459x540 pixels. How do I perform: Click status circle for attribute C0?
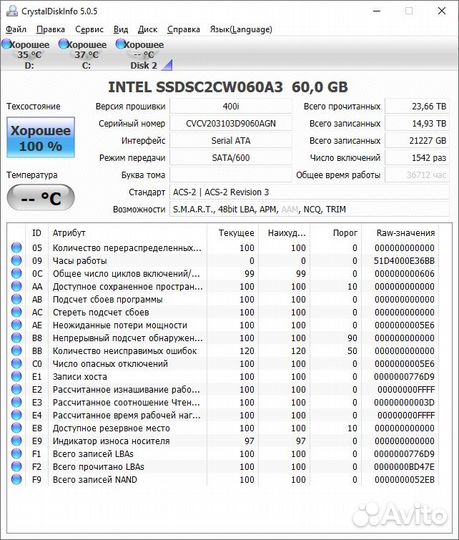pyautogui.click(x=16, y=364)
